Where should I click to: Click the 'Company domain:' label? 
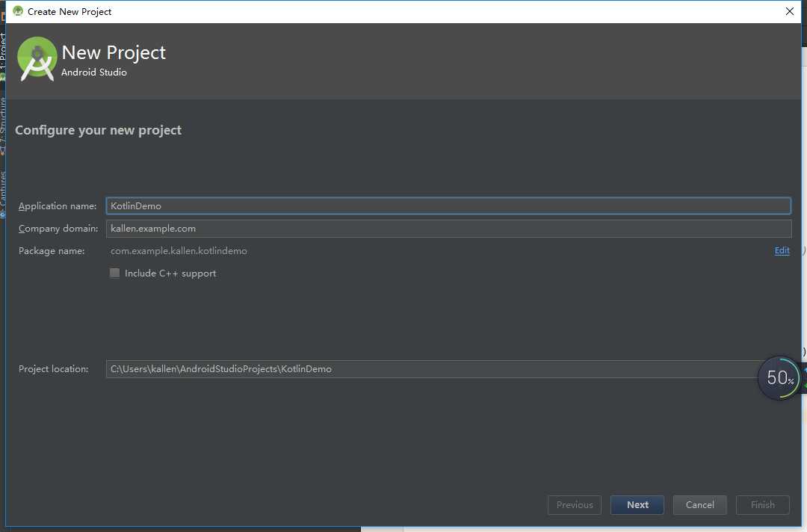58,229
